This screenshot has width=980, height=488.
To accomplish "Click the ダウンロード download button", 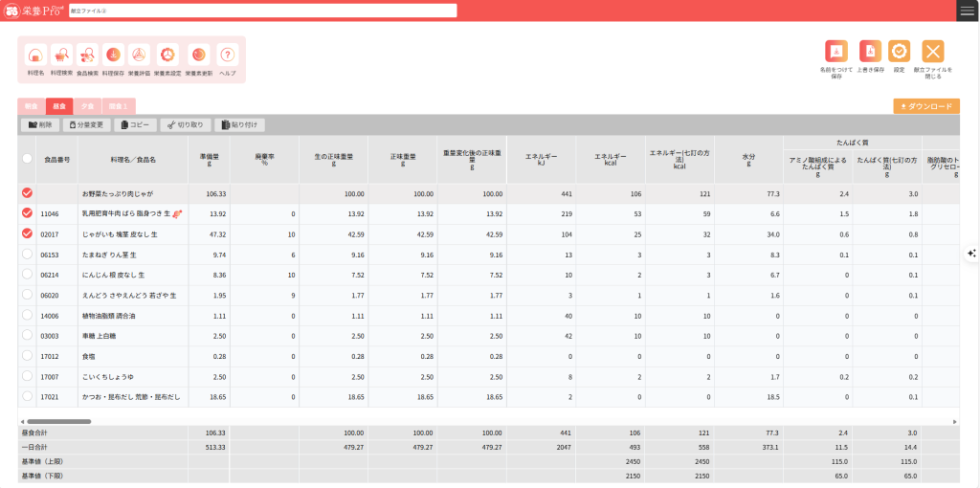I will (926, 106).
